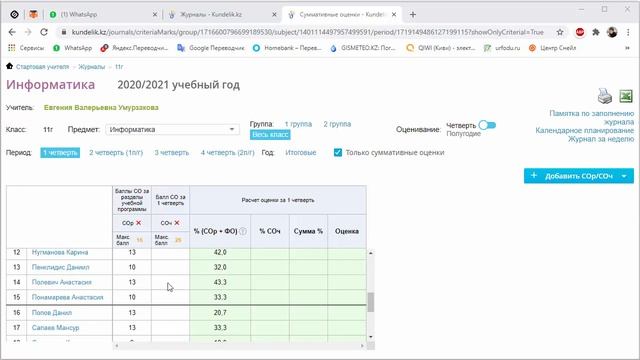Open student Сапаев Мансур
The height and width of the screenshot is (360, 640).
[x=56, y=327]
